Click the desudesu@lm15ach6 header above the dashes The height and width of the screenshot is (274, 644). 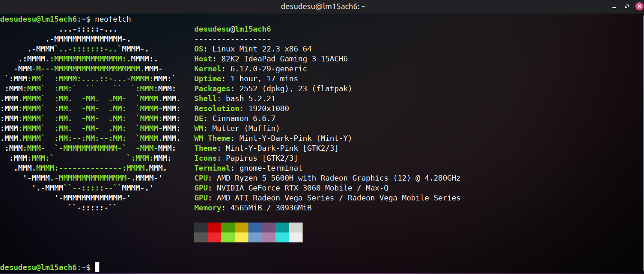click(x=233, y=29)
